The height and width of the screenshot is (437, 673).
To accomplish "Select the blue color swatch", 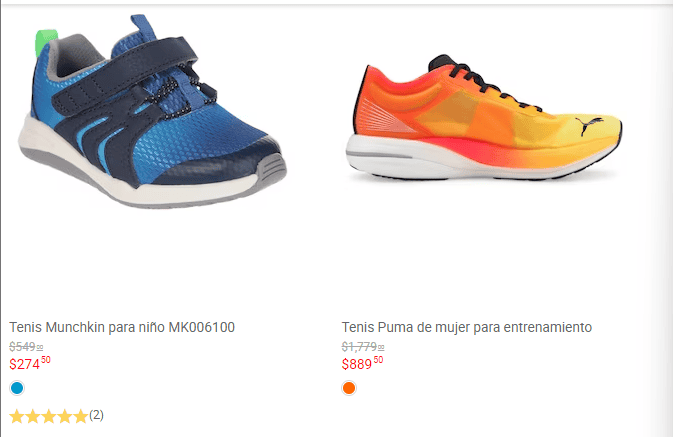I will [x=17, y=388].
